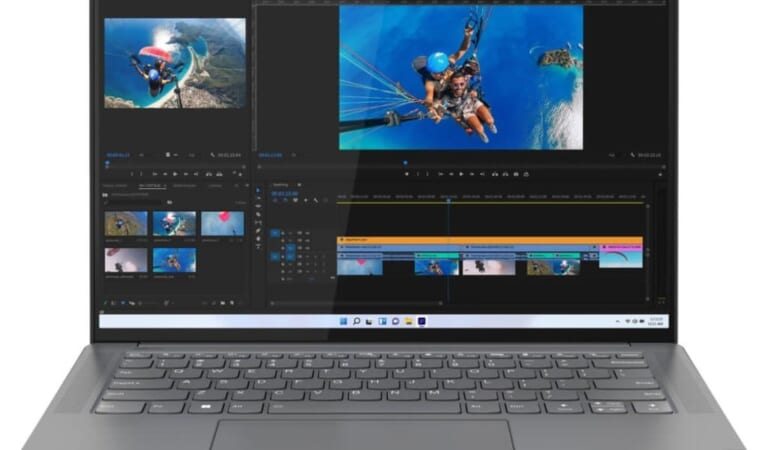768x450 pixels.
Task: Click the Extract button in Program monitor
Action: tap(505, 174)
